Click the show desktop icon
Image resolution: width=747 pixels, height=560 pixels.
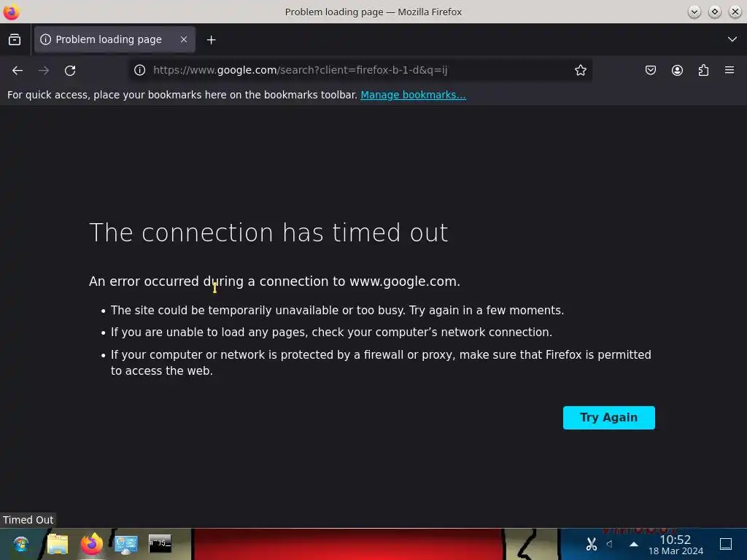tap(726, 544)
